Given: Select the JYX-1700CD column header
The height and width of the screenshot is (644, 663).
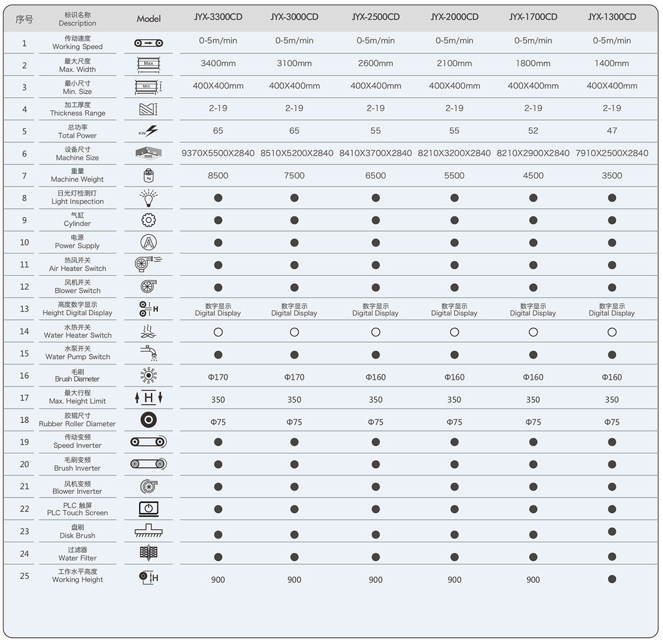Looking at the screenshot, I should point(533,17).
